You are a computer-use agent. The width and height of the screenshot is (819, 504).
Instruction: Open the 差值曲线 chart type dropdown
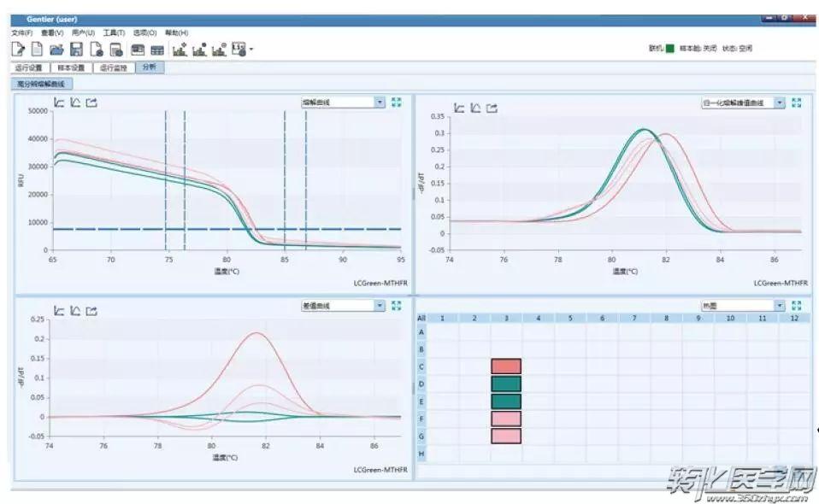[380, 305]
